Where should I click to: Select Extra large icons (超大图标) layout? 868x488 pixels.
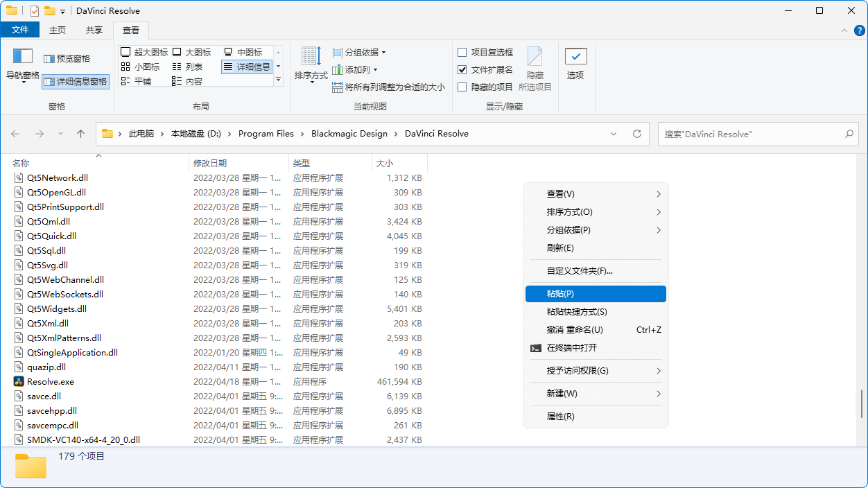click(x=144, y=52)
